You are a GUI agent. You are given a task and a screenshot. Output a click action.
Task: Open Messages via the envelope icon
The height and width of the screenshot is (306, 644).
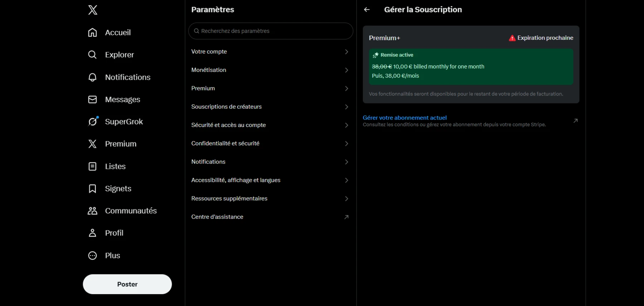(92, 99)
